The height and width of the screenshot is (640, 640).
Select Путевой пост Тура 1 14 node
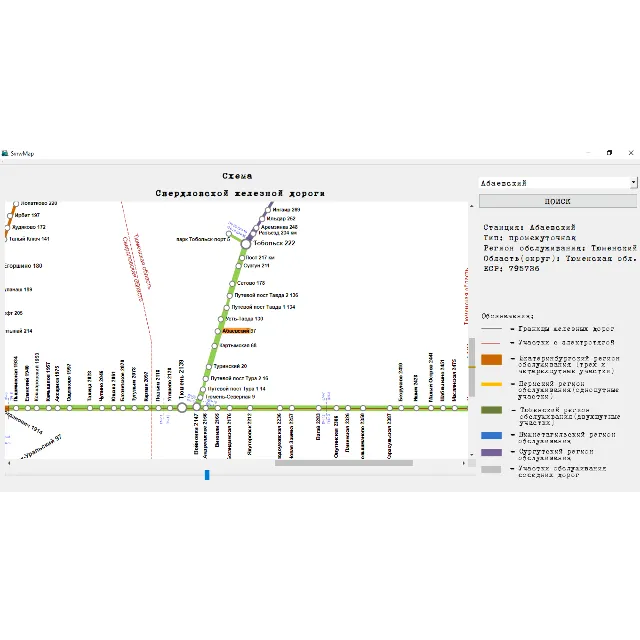click(203, 389)
